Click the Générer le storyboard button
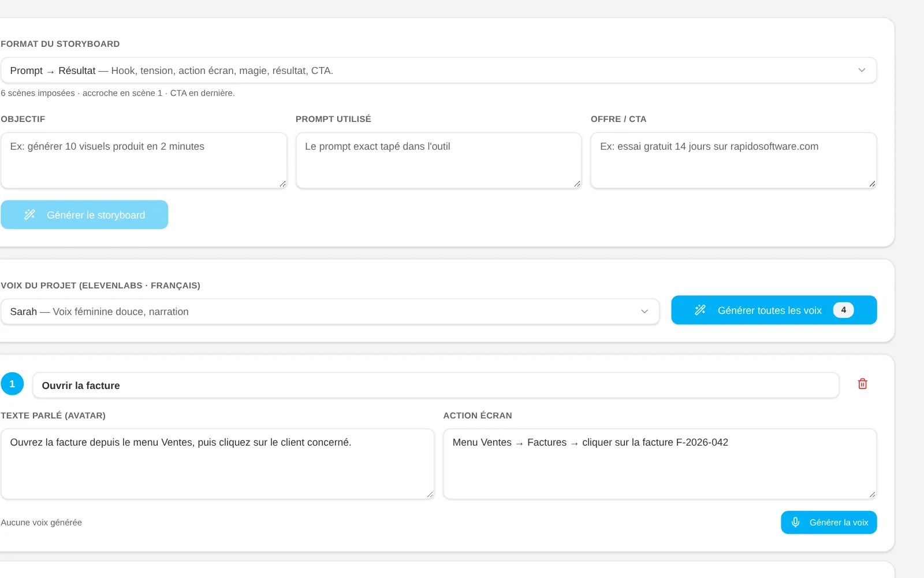 tap(84, 214)
